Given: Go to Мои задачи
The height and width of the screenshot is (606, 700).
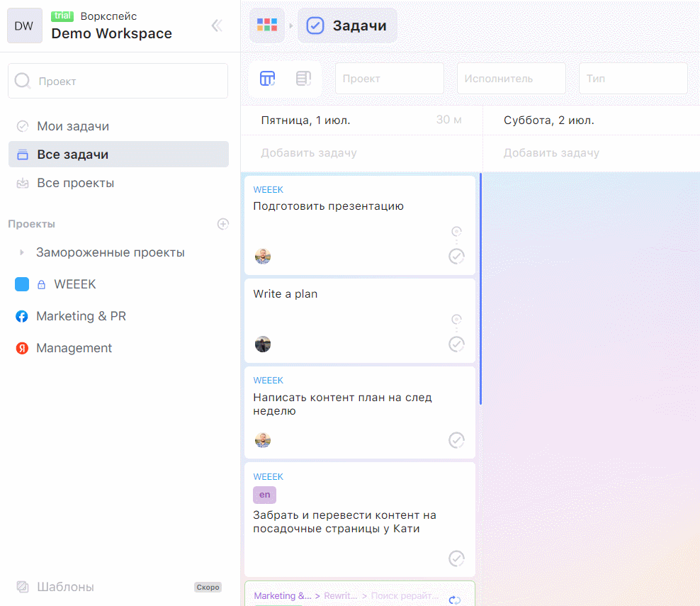Looking at the screenshot, I should (x=73, y=126).
